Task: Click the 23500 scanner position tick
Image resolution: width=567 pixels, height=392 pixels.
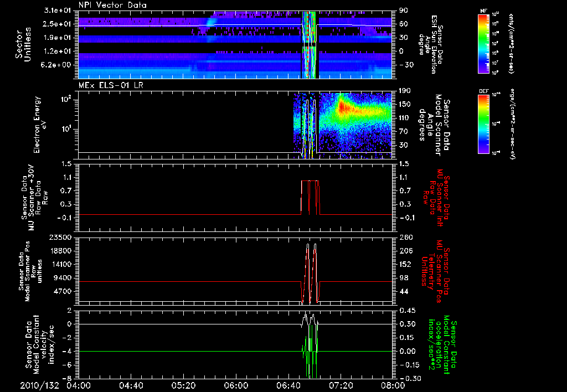Action: click(x=60, y=237)
